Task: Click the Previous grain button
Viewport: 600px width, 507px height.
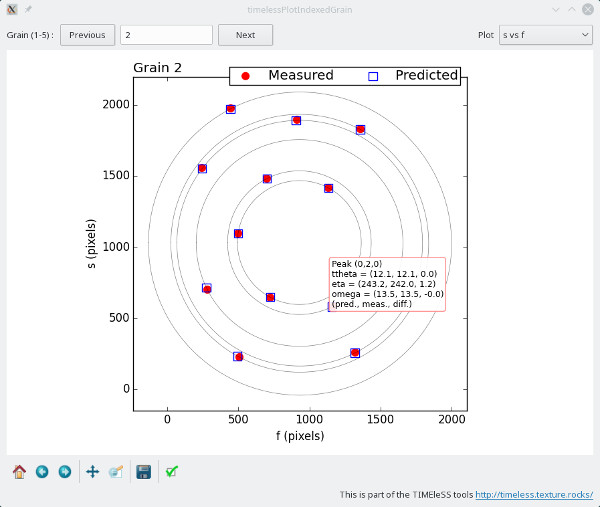Action: (87, 35)
